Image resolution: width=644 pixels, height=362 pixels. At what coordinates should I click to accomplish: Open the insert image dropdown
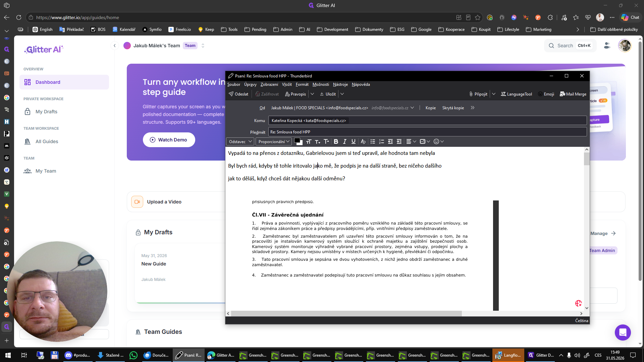[425, 142]
